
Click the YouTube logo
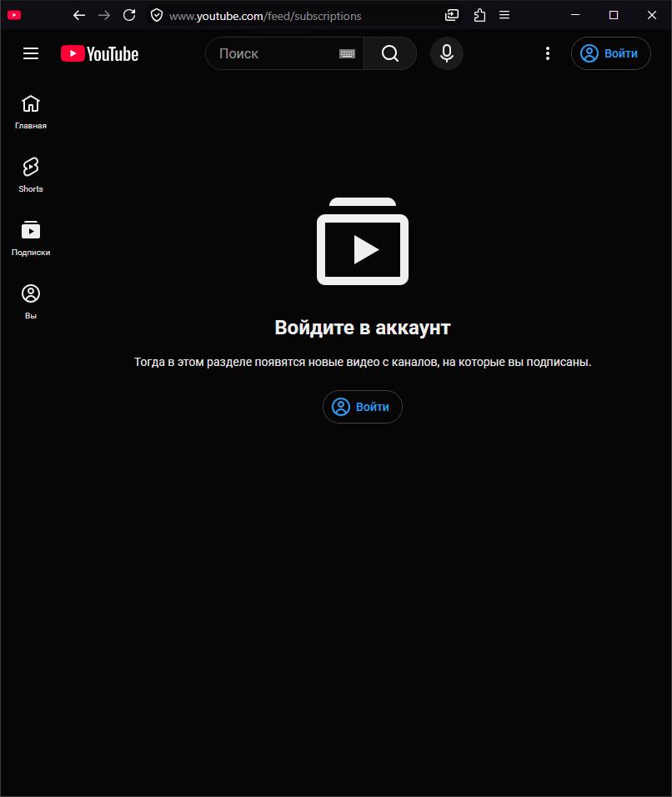99,54
